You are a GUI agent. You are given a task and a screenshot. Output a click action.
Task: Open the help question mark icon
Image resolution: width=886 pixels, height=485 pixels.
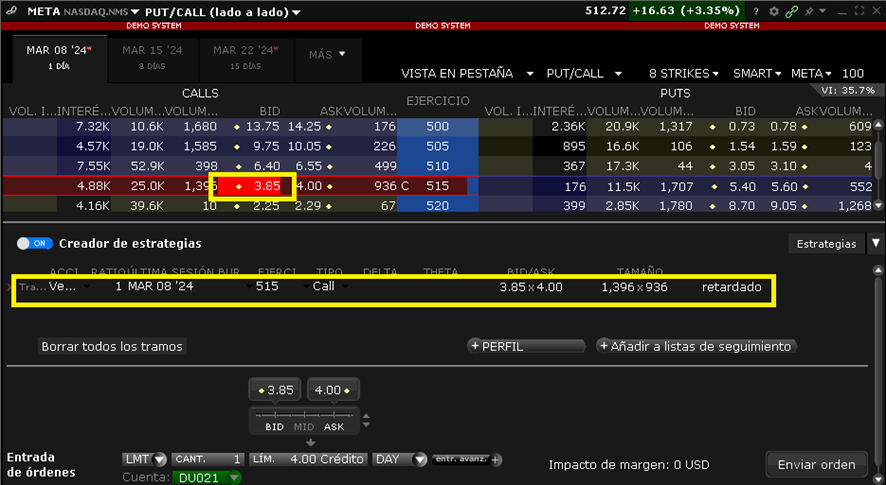coord(757,12)
